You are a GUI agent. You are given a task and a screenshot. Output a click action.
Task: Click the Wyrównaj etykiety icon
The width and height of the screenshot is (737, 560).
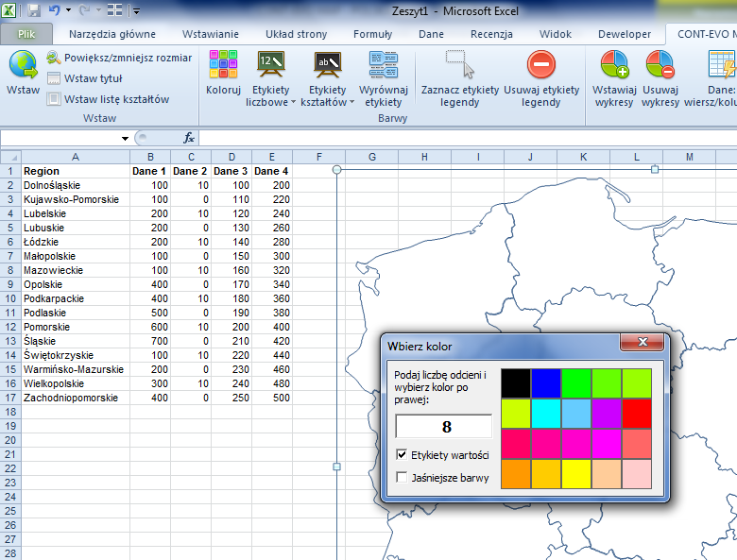(384, 65)
